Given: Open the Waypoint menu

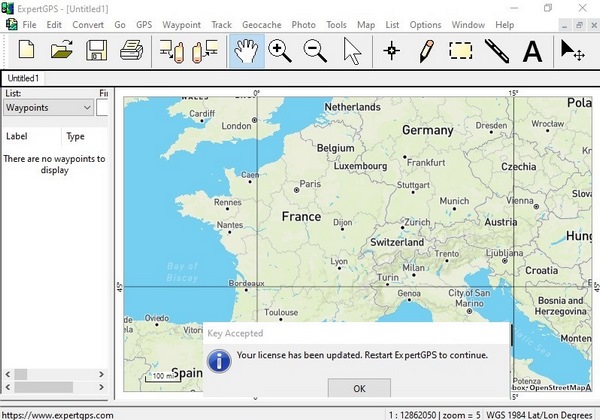Looking at the screenshot, I should [181, 25].
